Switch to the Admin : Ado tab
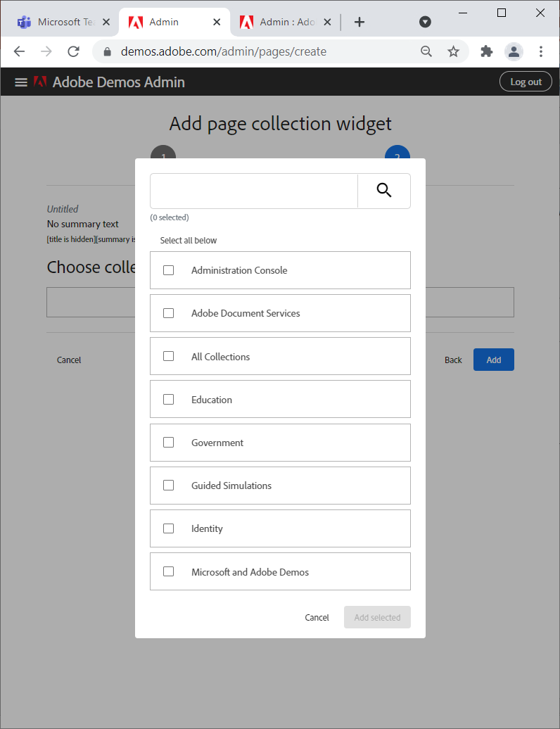The width and height of the screenshot is (560, 729). tap(286, 22)
